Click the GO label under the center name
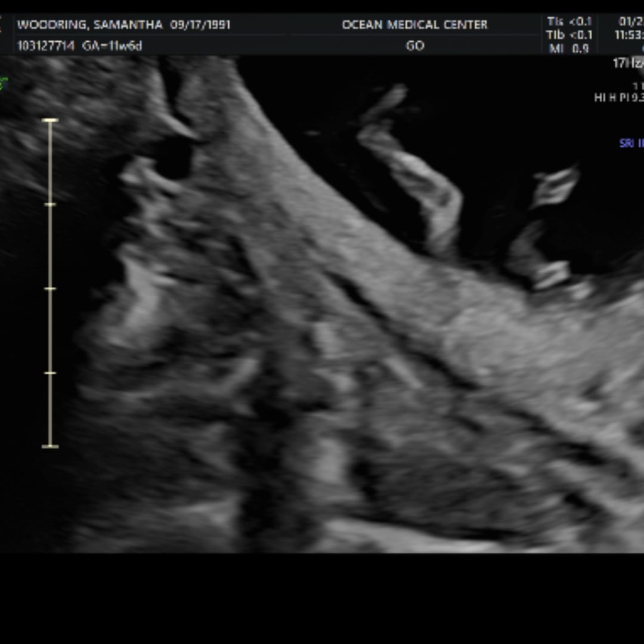Viewport: 644px width, 644px height. point(414,46)
